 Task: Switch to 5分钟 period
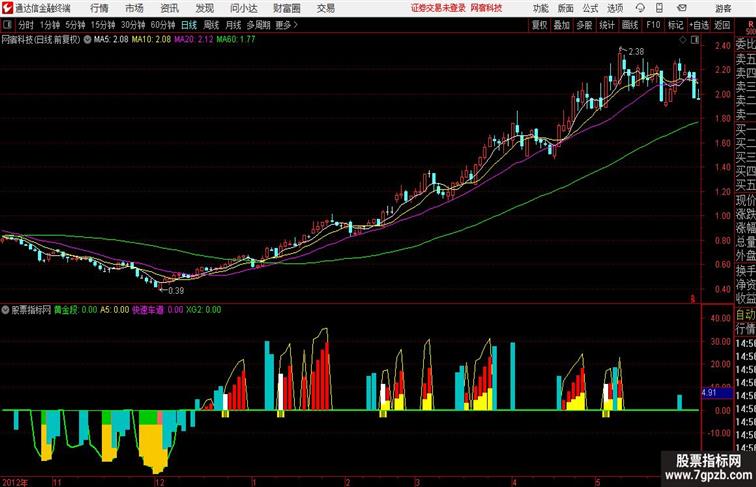(x=75, y=25)
